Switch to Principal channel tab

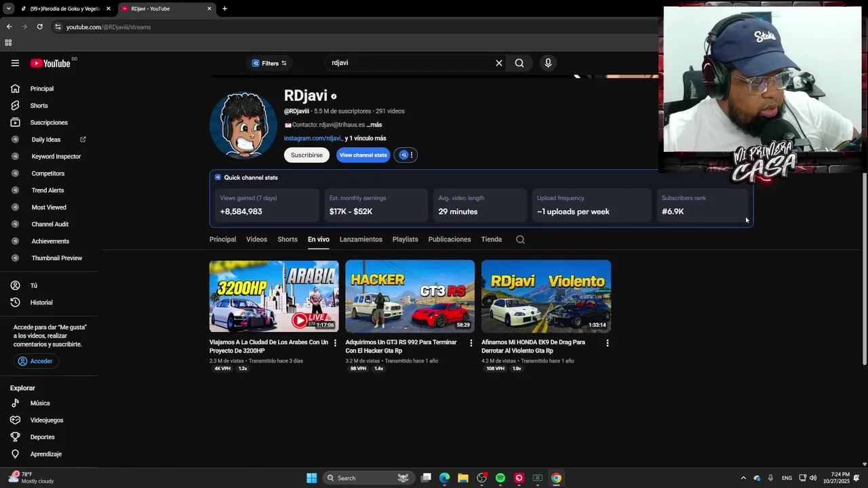[222, 239]
